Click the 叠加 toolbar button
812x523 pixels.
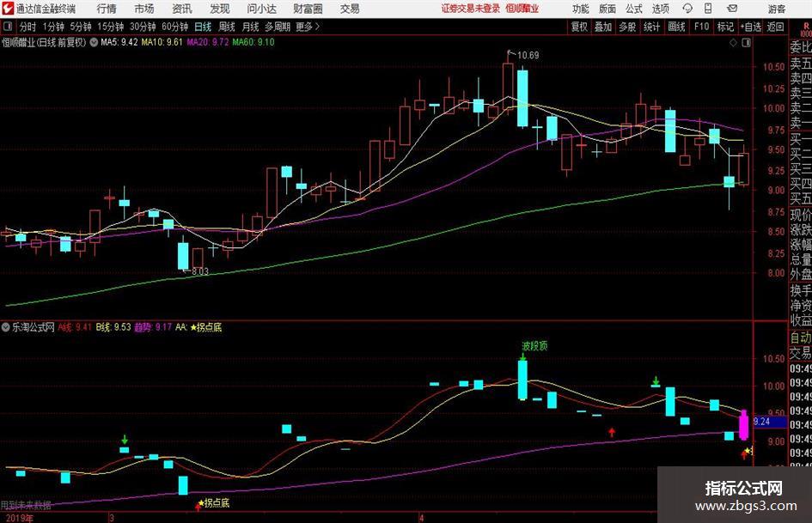click(x=603, y=27)
